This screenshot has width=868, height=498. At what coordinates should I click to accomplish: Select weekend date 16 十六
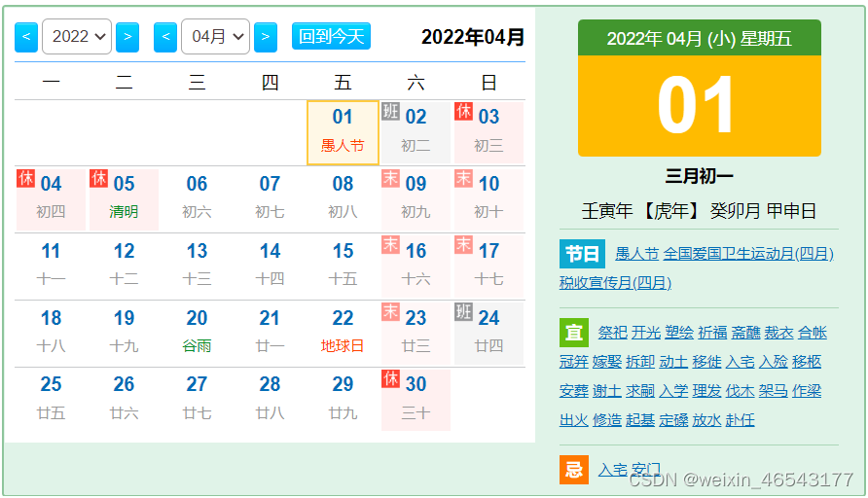click(416, 267)
